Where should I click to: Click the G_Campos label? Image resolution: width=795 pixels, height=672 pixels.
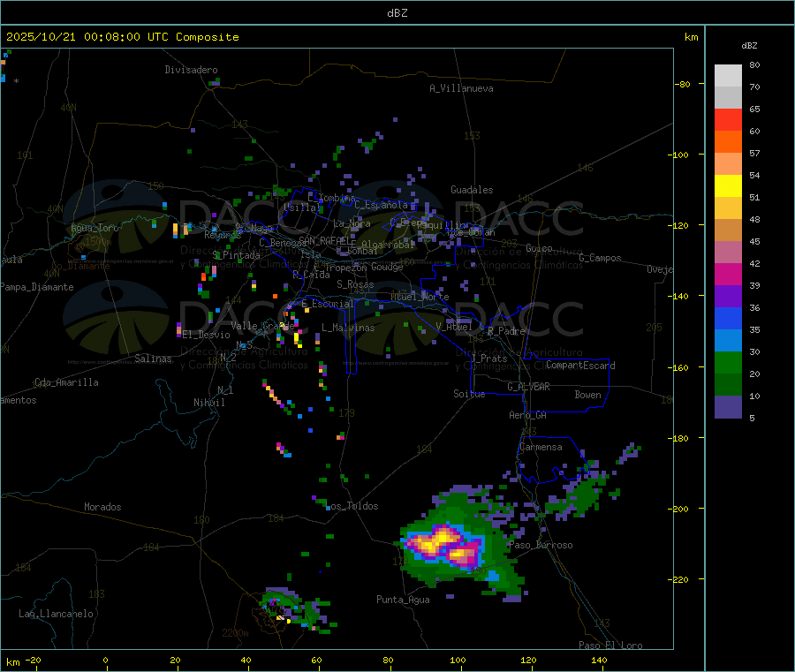601,258
